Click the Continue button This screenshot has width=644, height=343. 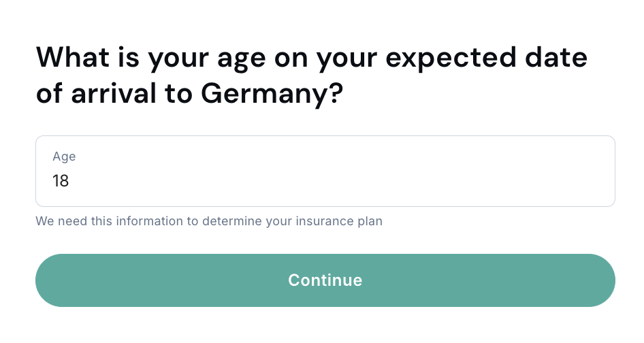[325, 280]
